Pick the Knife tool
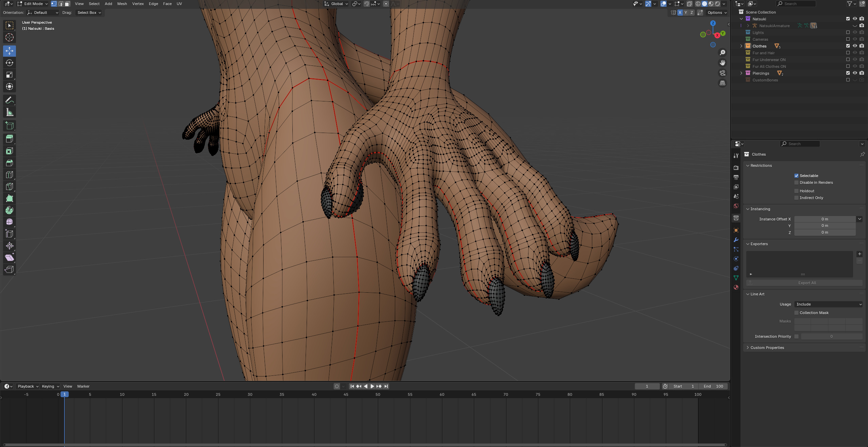Screen dimensions: 868x447 coord(9,187)
